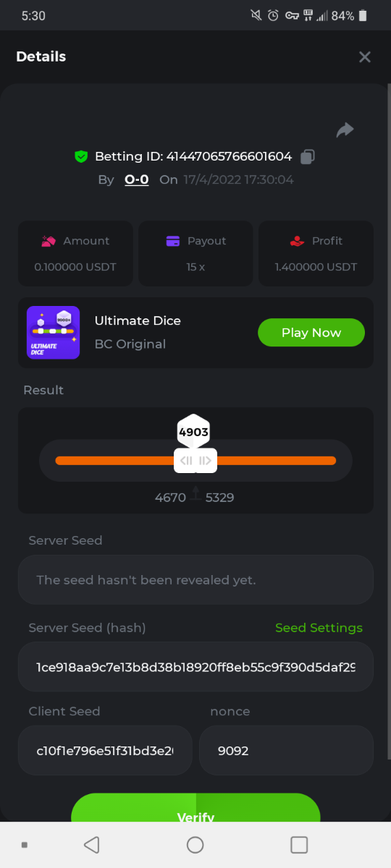Select the Client Seed field
Image resolution: width=391 pixels, height=868 pixels.
click(105, 750)
